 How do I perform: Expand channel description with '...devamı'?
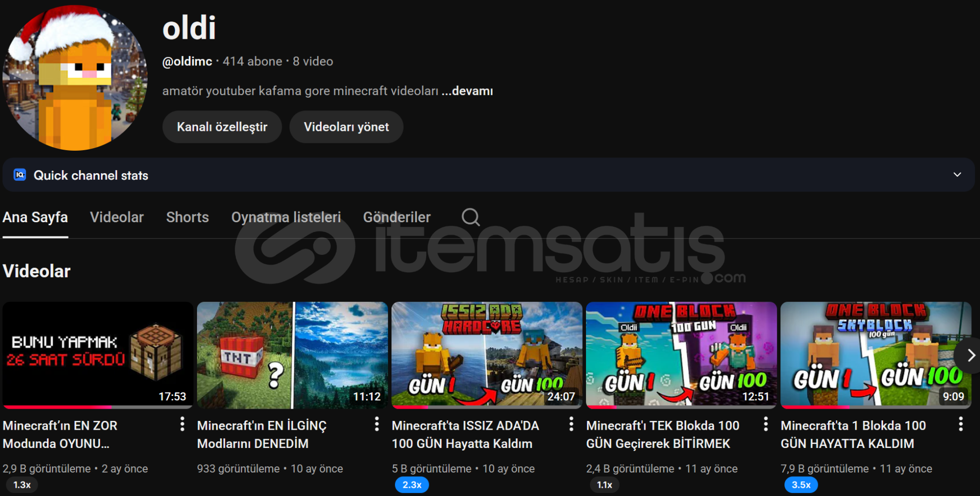(467, 91)
